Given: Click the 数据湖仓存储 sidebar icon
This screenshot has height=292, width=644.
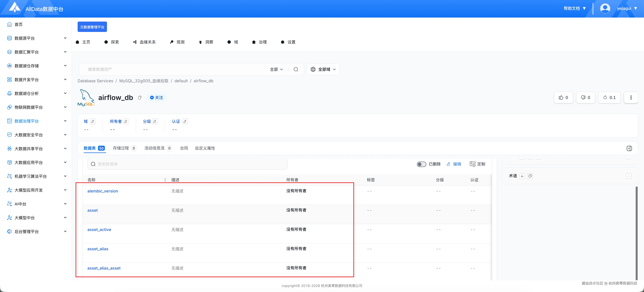Looking at the screenshot, I should coord(9,66).
